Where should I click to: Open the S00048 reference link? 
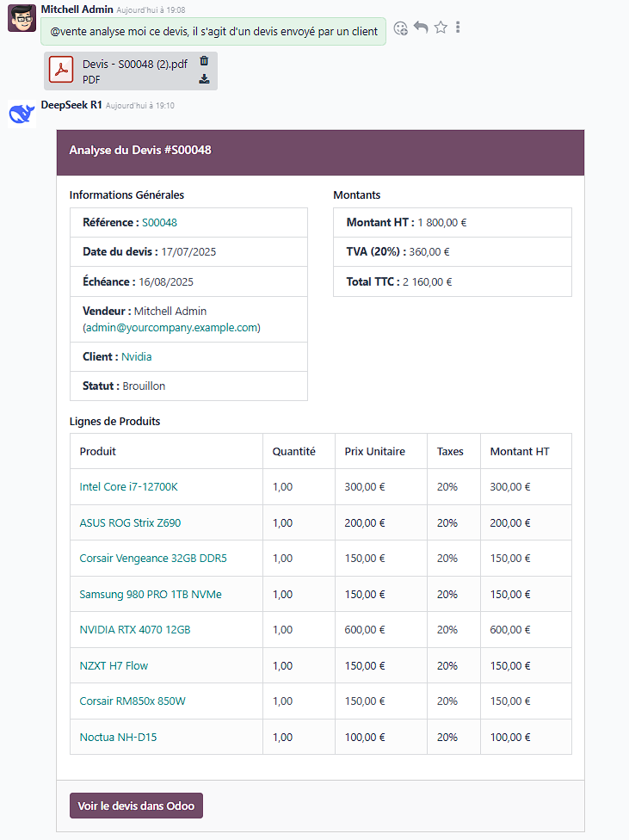pyautogui.click(x=159, y=222)
